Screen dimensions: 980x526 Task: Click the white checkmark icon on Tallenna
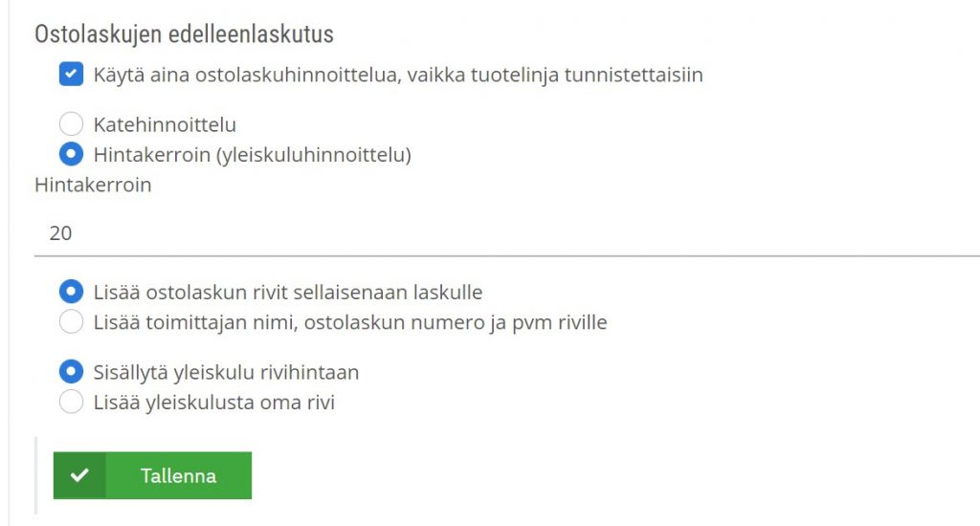tap(79, 475)
